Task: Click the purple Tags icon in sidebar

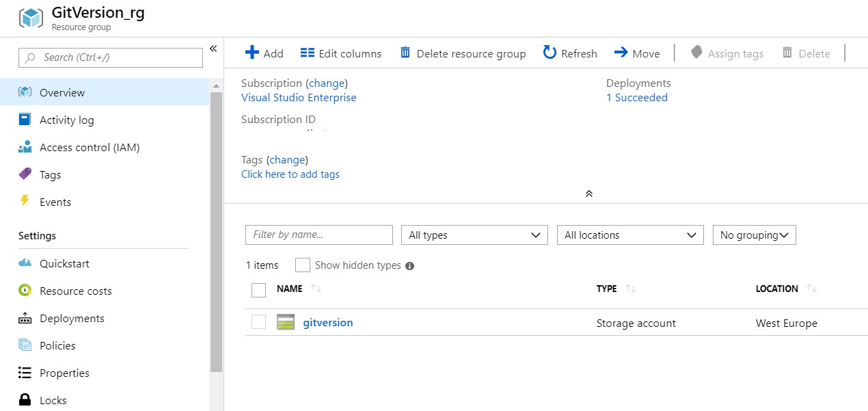Action: (x=25, y=174)
